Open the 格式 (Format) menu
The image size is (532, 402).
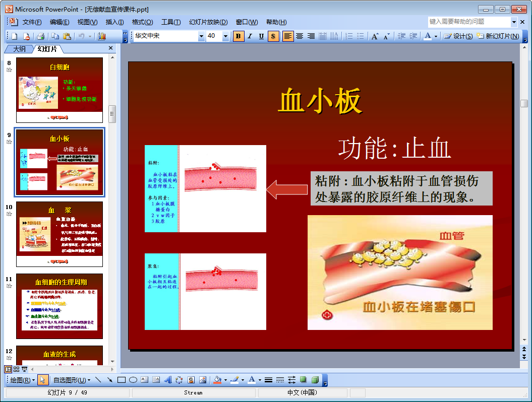pyautogui.click(x=143, y=22)
